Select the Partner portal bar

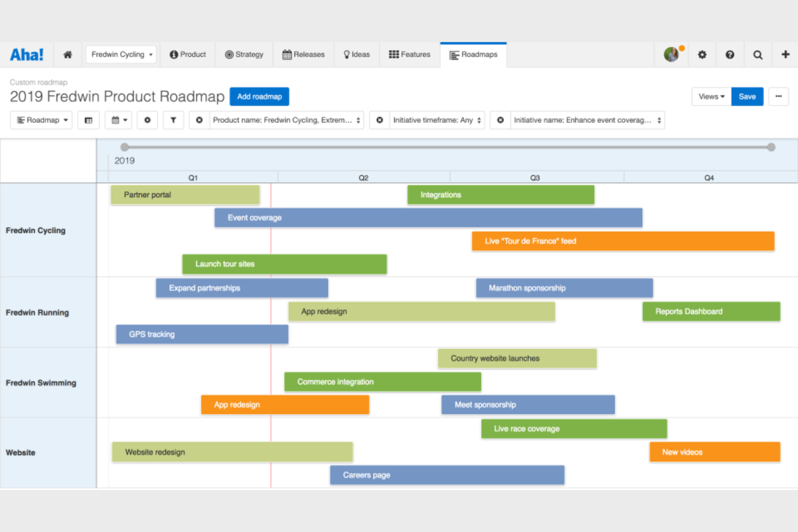[185, 195]
